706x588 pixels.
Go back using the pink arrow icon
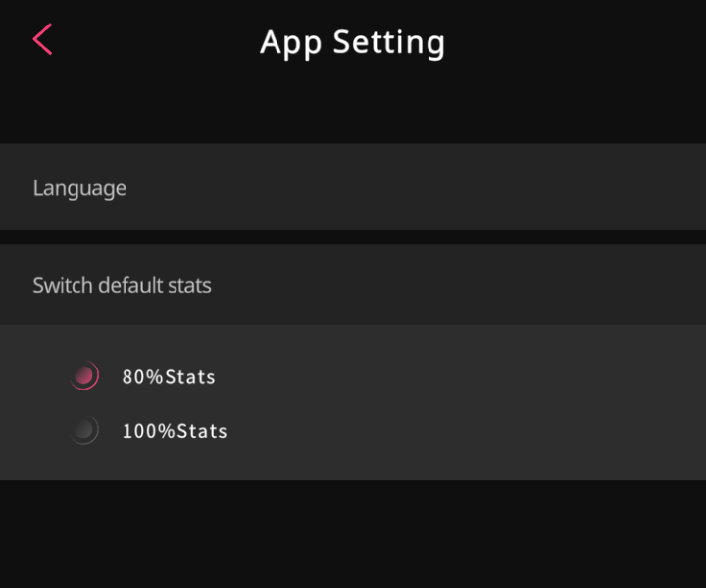pyautogui.click(x=43, y=39)
